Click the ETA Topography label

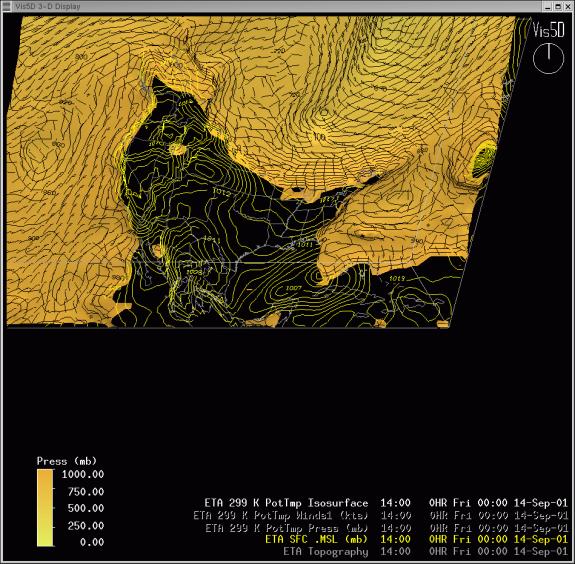[x=326, y=552]
